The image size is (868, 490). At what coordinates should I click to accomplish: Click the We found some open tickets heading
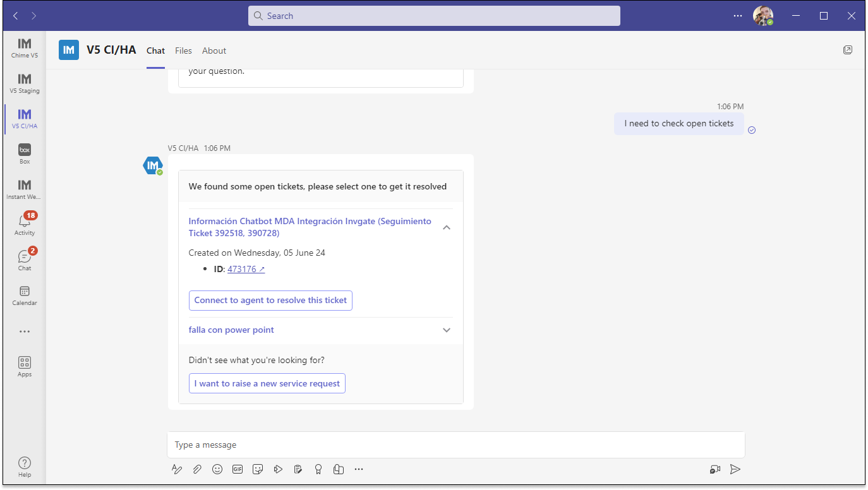(x=318, y=186)
